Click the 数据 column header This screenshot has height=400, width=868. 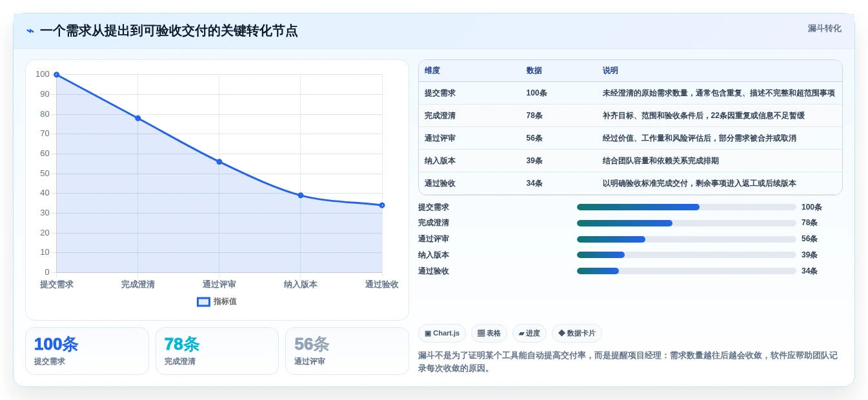[x=534, y=70]
